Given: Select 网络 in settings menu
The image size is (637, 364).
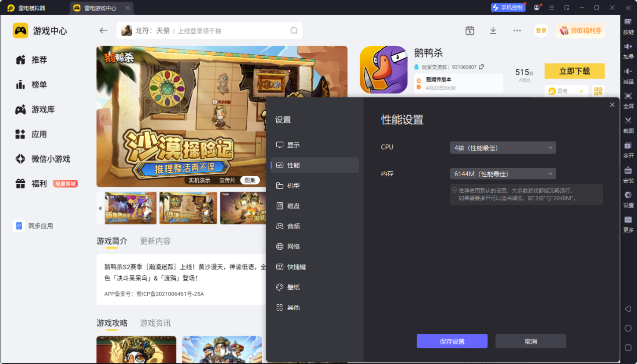Looking at the screenshot, I should point(314,247).
